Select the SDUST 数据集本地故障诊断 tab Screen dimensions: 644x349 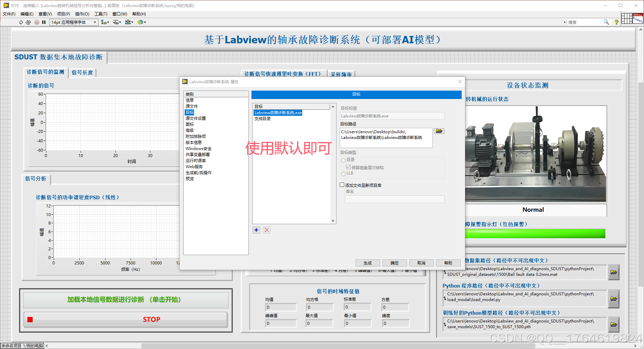click(59, 57)
